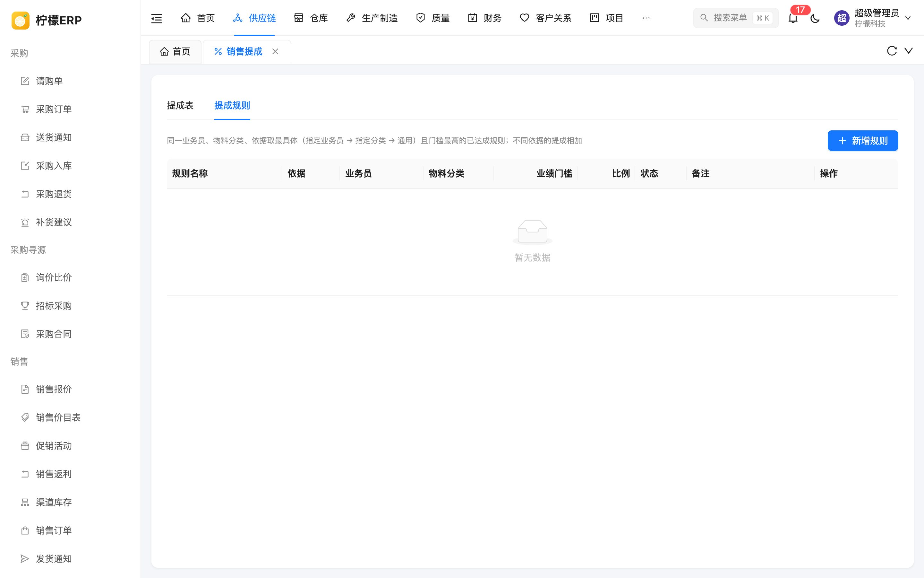Open the 仓库 top menu
The height and width of the screenshot is (578, 924).
pos(311,18)
